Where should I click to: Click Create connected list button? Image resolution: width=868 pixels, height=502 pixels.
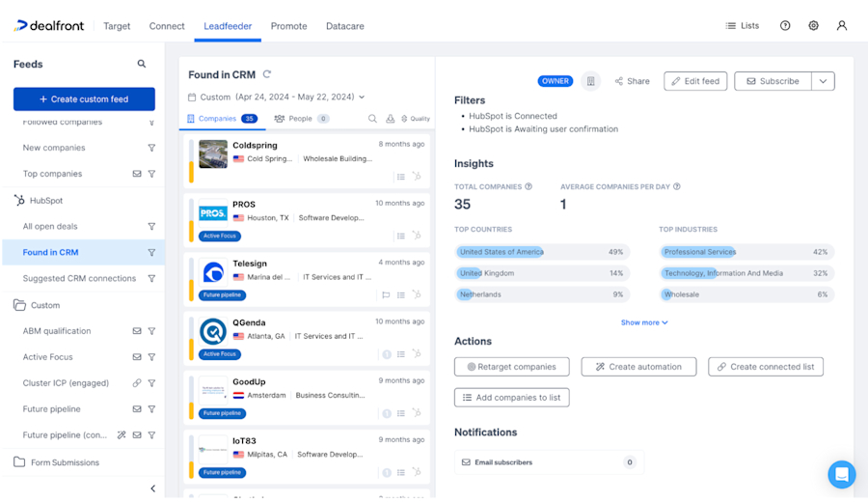pyautogui.click(x=766, y=367)
